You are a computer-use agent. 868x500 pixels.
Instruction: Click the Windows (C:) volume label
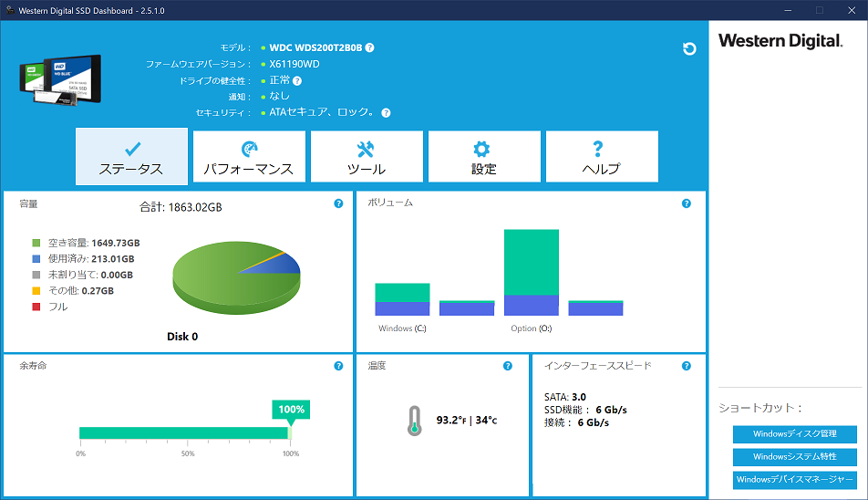point(402,328)
